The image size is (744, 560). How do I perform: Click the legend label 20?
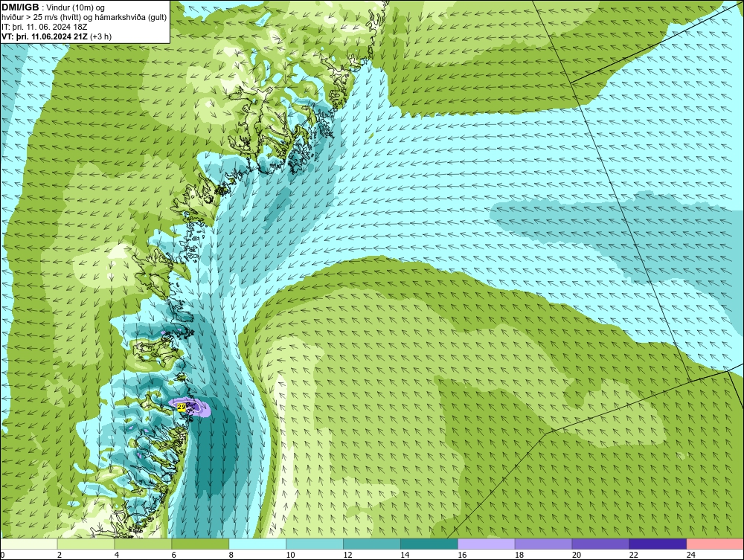pyautogui.click(x=577, y=555)
